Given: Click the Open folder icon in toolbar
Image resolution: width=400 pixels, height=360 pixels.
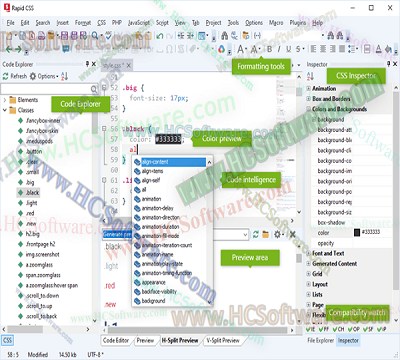Looking at the screenshot, I should point(51,36).
